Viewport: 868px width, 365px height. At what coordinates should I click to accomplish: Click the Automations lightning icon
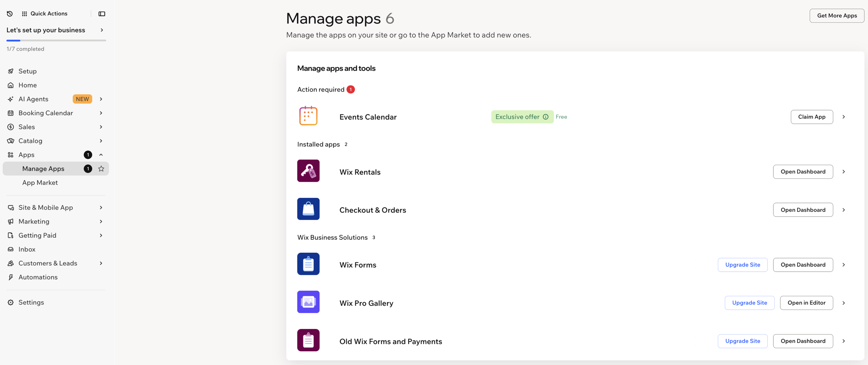[11, 277]
